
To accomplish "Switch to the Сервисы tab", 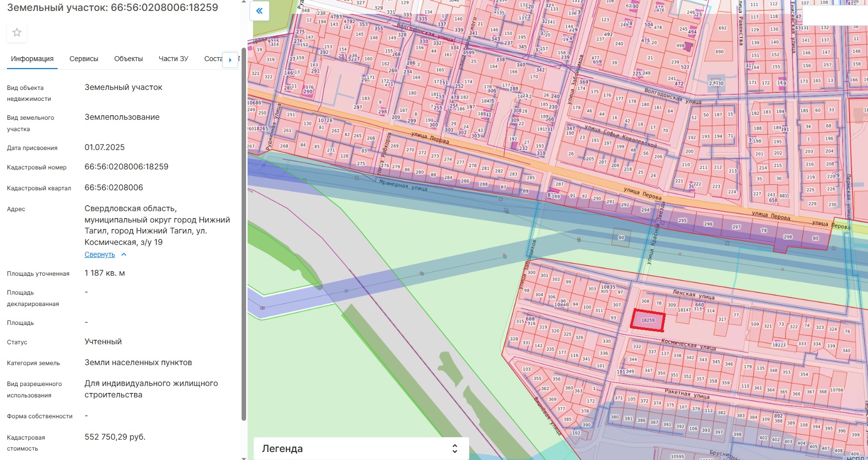I will [84, 59].
